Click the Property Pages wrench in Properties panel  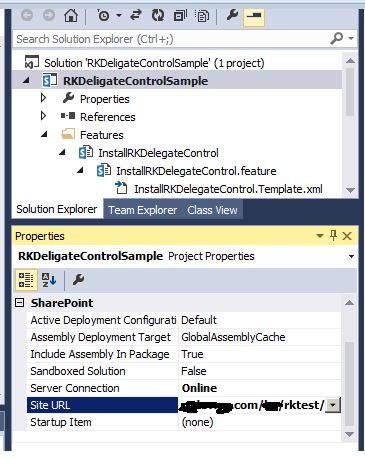[78, 279]
